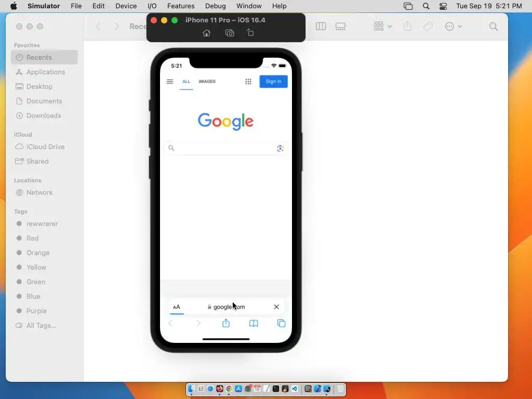Image resolution: width=532 pixels, height=399 pixels.
Task: Rotate the simulated device with the rotate icon
Action: [250, 33]
